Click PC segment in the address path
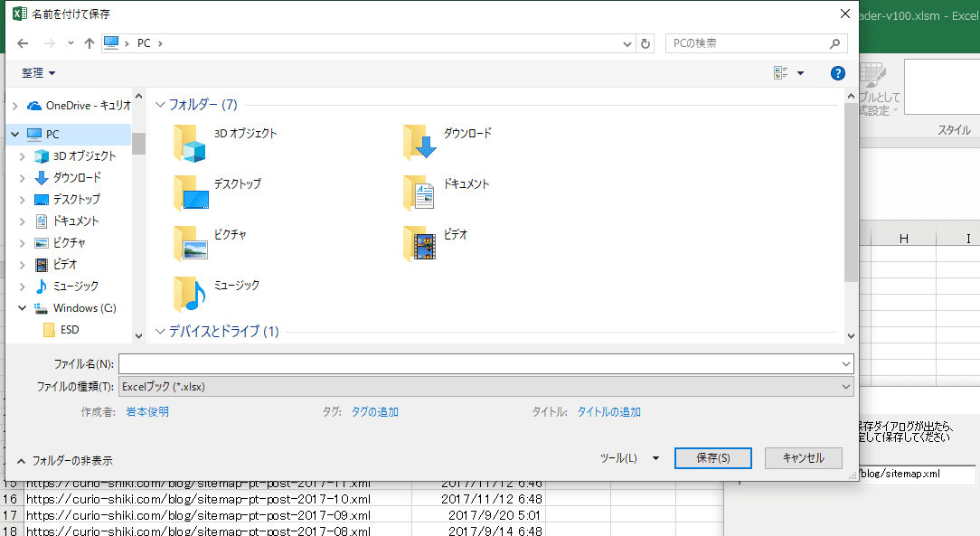The width and height of the screenshot is (980, 536). (144, 43)
